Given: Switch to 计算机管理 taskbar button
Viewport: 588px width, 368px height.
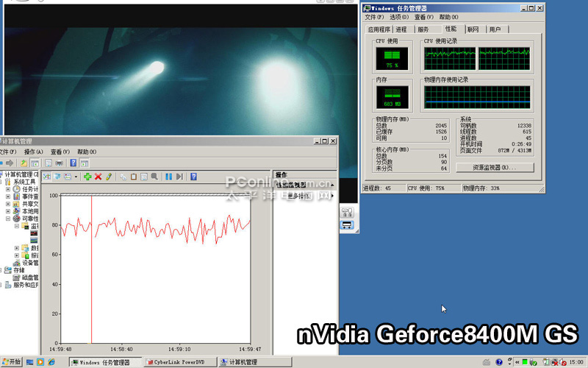Looking at the screenshot, I should coord(255,362).
